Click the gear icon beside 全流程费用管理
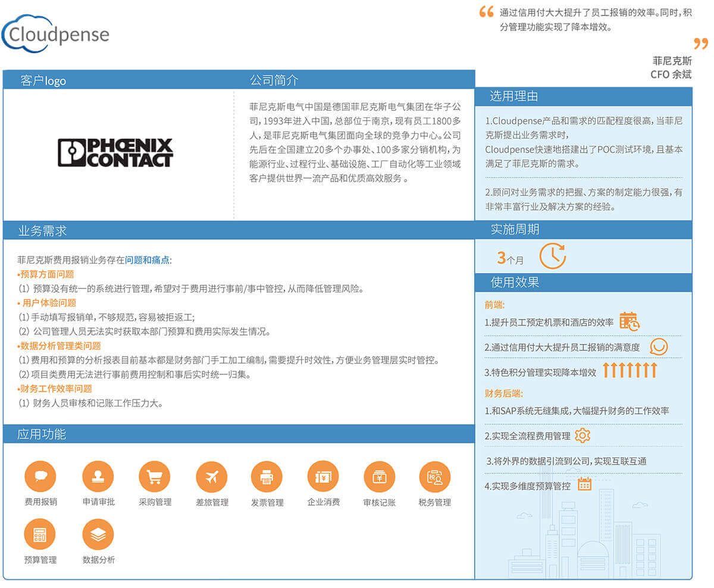The width and height of the screenshot is (714, 588). coord(583,435)
